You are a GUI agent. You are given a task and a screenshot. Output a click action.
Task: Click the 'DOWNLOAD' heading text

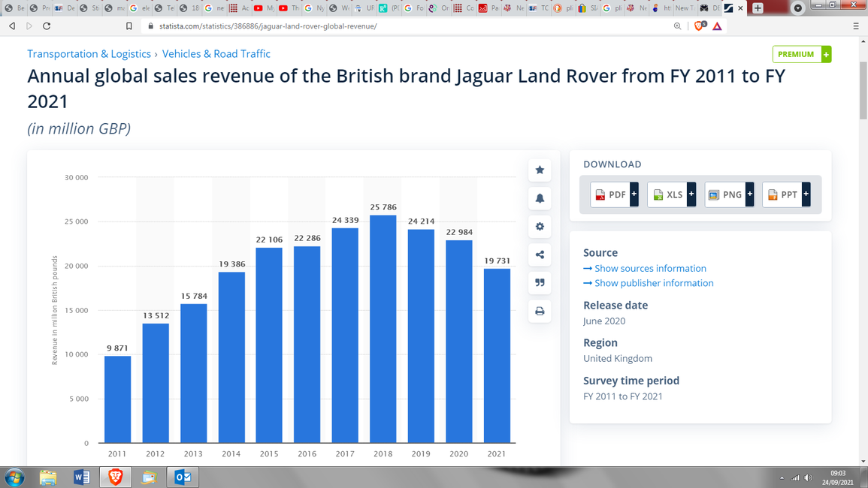612,164
